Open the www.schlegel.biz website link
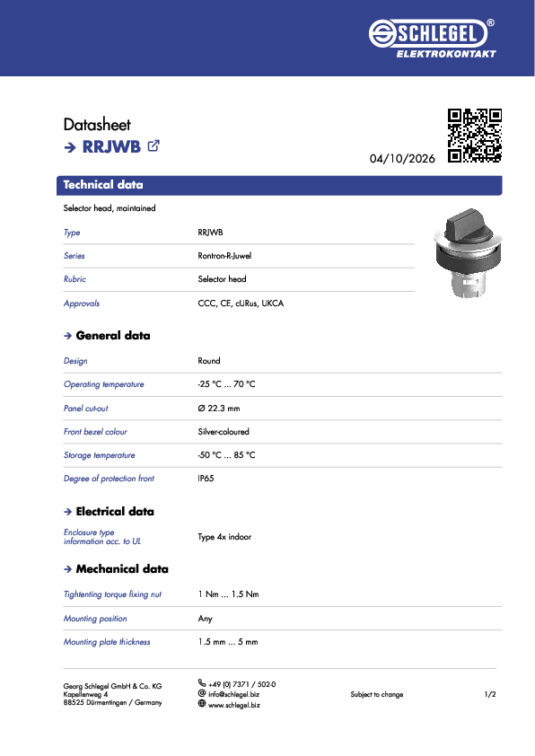This screenshot has width=535, height=756. (x=234, y=705)
